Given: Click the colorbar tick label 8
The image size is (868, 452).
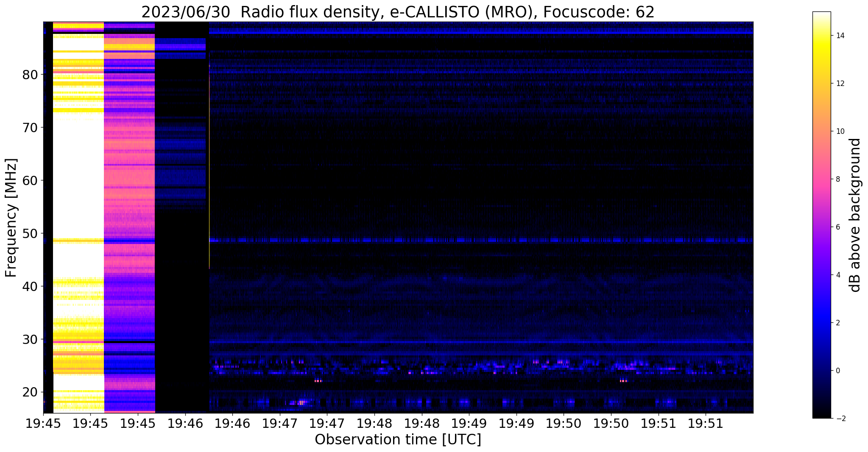Looking at the screenshot, I should click(837, 179).
